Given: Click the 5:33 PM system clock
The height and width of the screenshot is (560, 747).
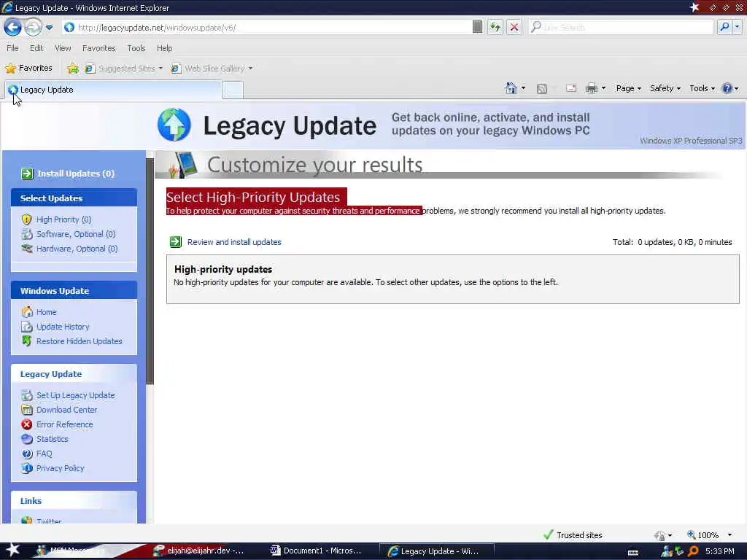Looking at the screenshot, I should point(720,551).
